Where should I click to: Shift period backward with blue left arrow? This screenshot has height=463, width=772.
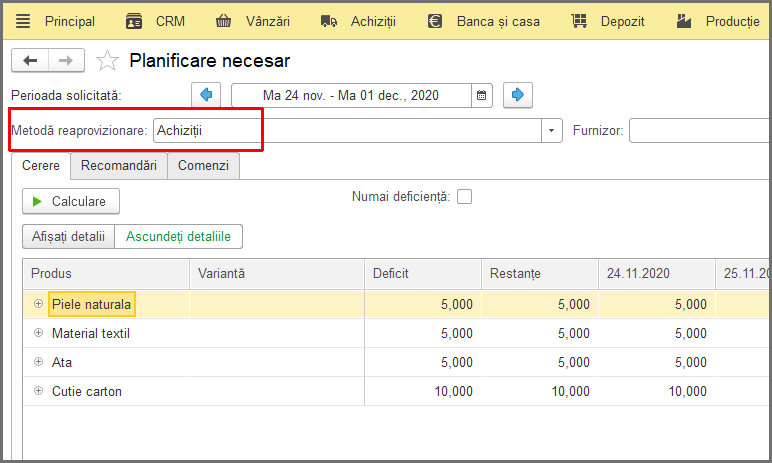pyautogui.click(x=206, y=95)
